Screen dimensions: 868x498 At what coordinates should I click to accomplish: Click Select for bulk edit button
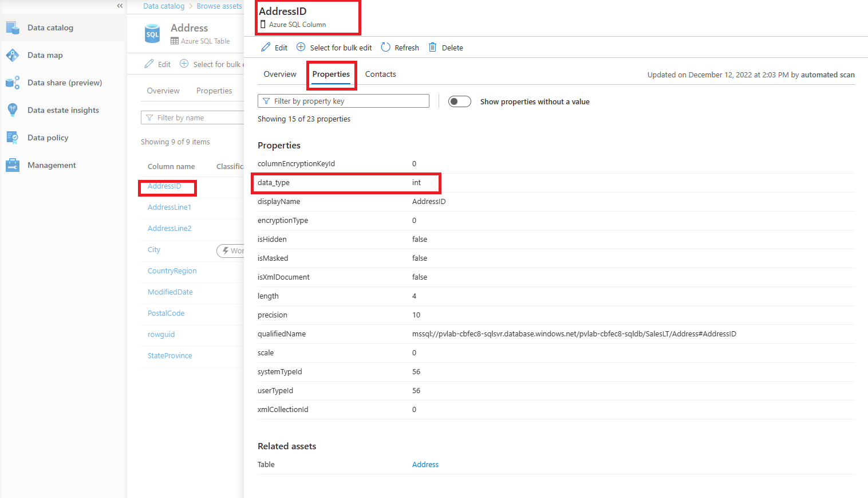tap(334, 48)
